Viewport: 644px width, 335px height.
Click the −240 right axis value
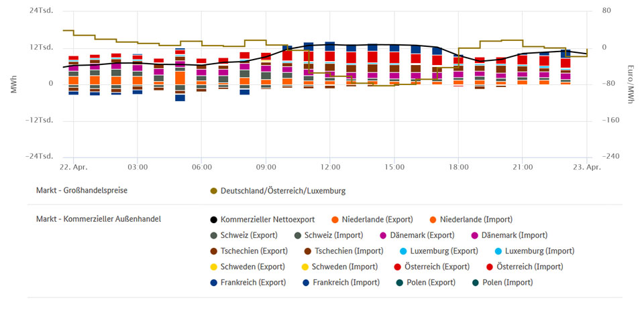pyautogui.click(x=610, y=157)
